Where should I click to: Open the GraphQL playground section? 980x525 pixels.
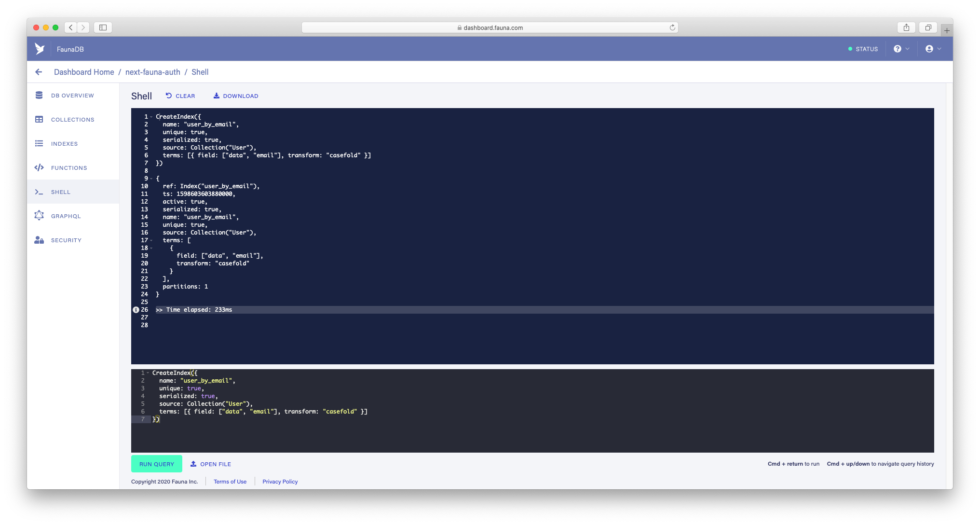click(x=66, y=216)
